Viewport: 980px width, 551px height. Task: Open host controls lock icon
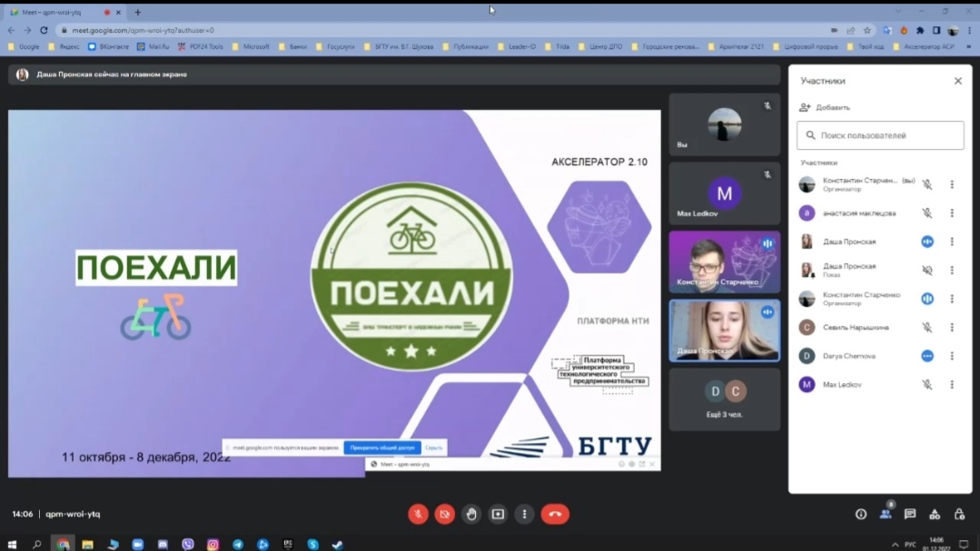pyautogui.click(x=959, y=514)
